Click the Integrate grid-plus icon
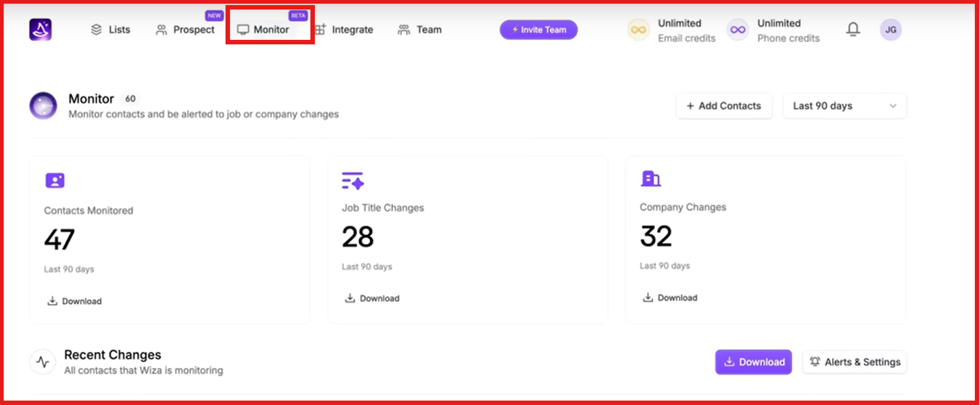The image size is (980, 405). (x=320, y=30)
